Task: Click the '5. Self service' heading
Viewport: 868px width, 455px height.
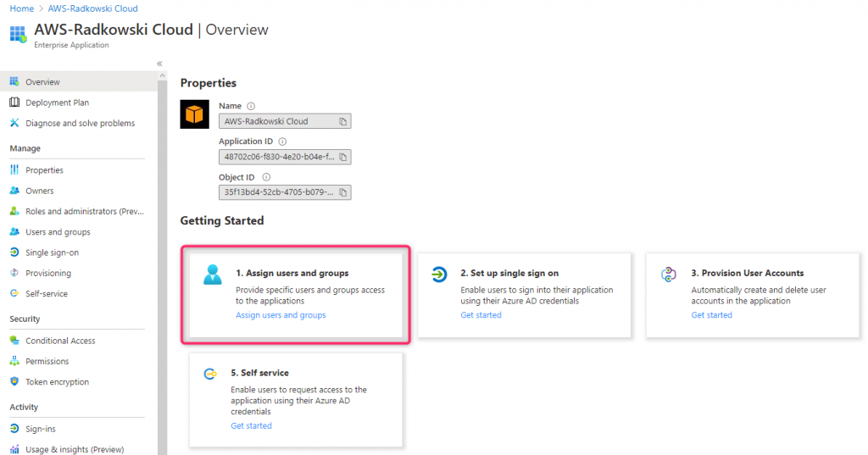Action: pos(259,373)
